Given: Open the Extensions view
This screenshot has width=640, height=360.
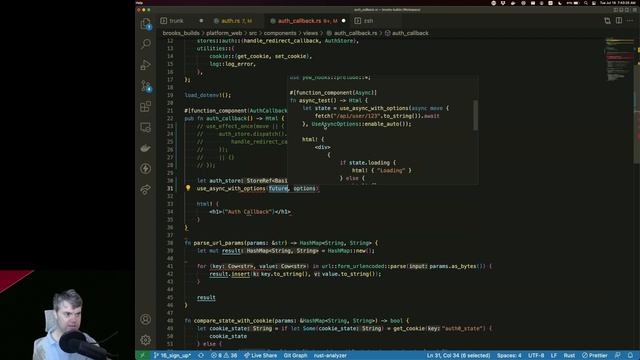Looking at the screenshot, I should pyautogui.click(x=146, y=107).
